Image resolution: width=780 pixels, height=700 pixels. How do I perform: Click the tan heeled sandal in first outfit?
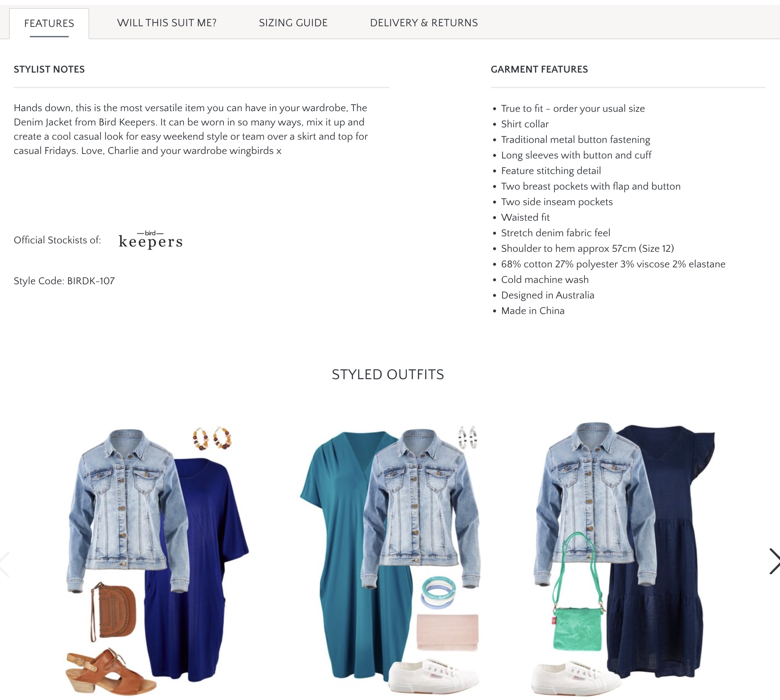click(x=109, y=671)
